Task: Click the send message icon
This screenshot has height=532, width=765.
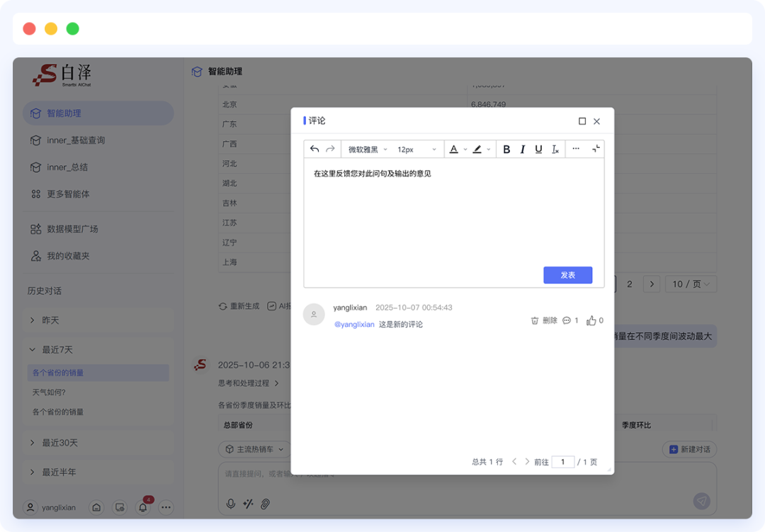Action: tap(701, 501)
